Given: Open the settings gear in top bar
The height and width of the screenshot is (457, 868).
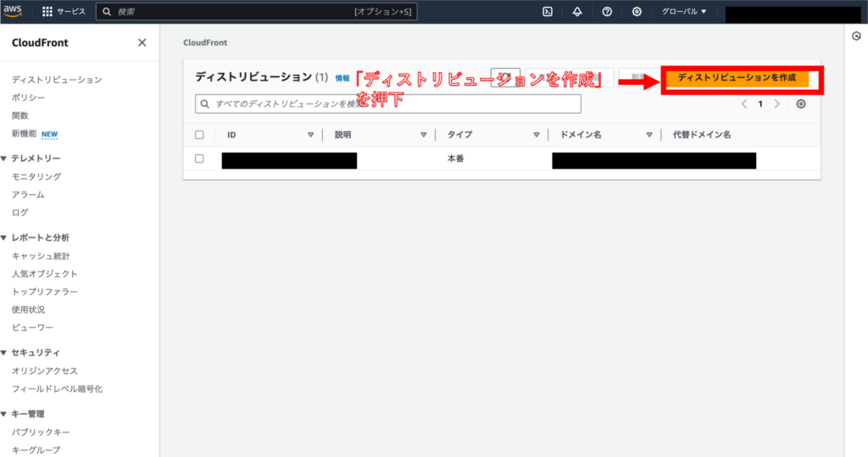Looking at the screenshot, I should 637,12.
